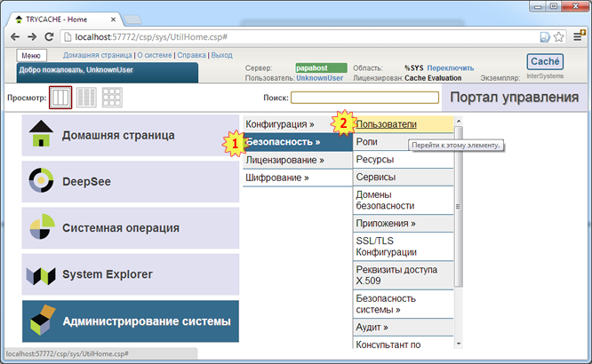Select the grid icons view layout
This screenshot has height=364, width=592.
tap(112, 98)
